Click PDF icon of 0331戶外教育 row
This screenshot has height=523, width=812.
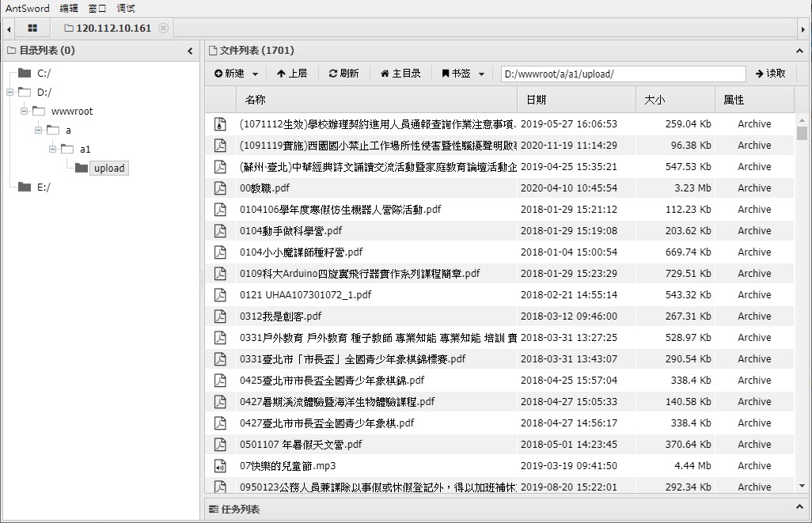point(220,337)
